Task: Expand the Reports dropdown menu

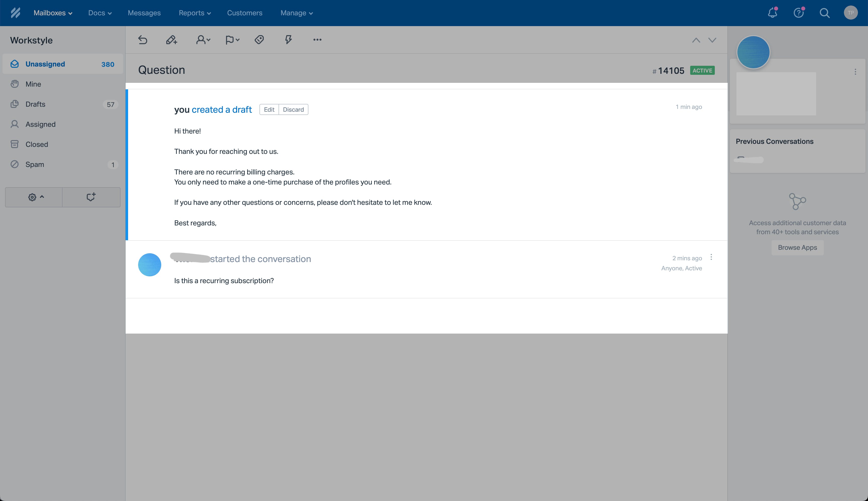Action: tap(194, 13)
